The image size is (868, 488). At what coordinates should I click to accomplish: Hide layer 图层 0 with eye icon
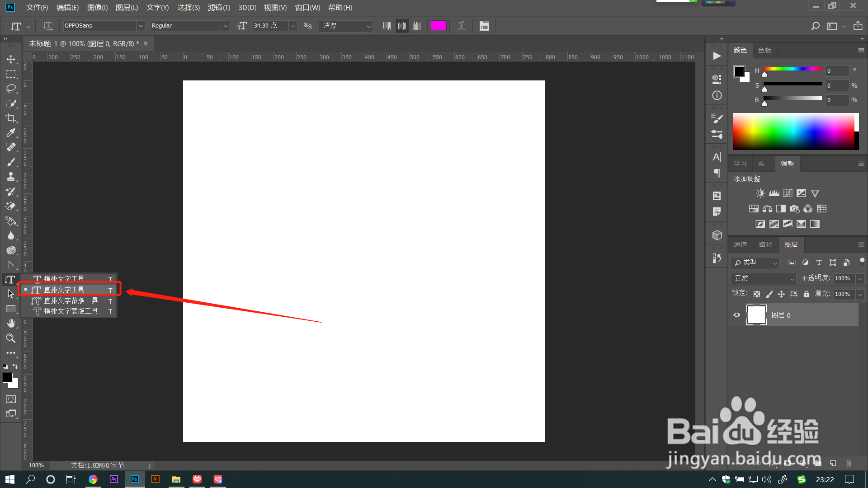click(x=737, y=315)
